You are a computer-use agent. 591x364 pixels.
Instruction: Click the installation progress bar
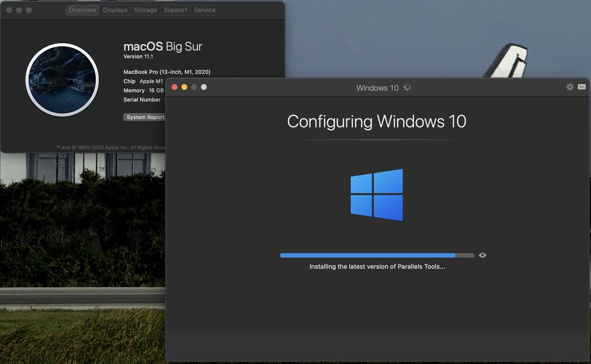point(377,256)
